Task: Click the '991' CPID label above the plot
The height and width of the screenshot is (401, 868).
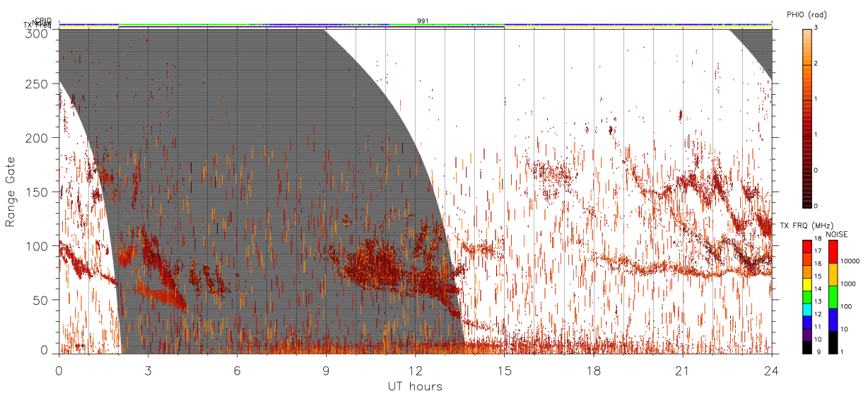Action: [423, 21]
